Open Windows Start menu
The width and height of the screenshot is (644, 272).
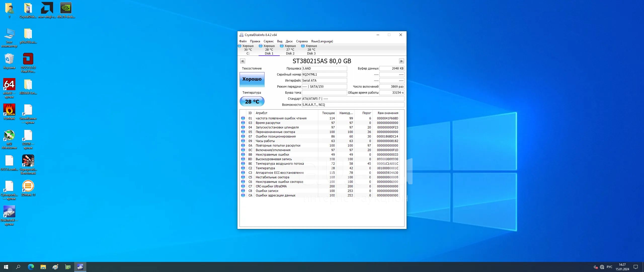pyautogui.click(x=6, y=267)
